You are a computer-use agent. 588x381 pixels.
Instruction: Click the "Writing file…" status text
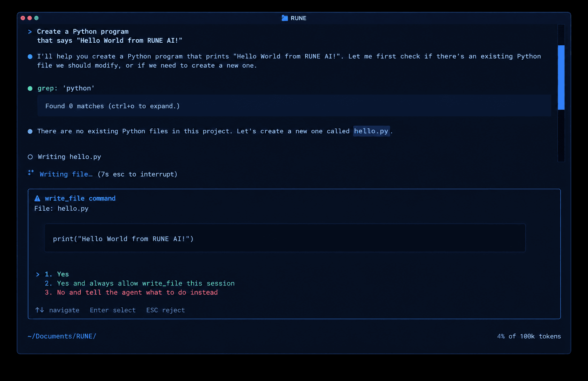pyautogui.click(x=66, y=174)
